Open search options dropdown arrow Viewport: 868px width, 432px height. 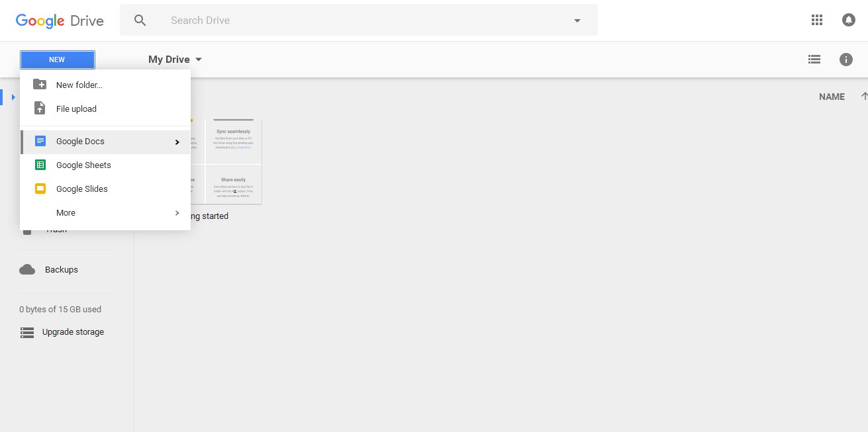coord(577,21)
